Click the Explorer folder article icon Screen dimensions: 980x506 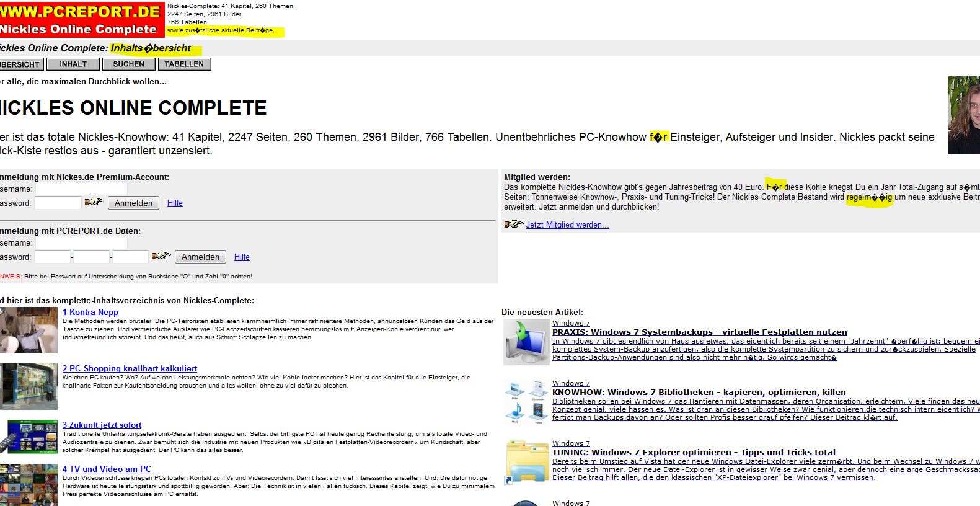coord(526,462)
